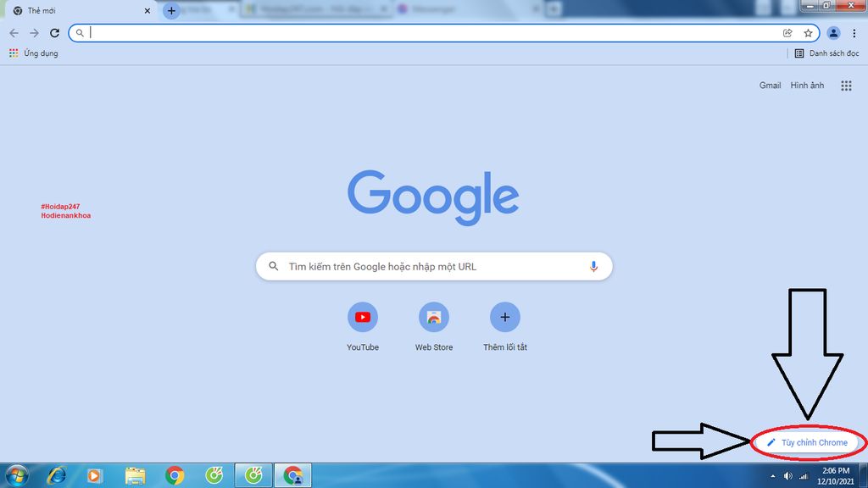
Task: Close the Thẻ mới tab
Action: click(147, 10)
